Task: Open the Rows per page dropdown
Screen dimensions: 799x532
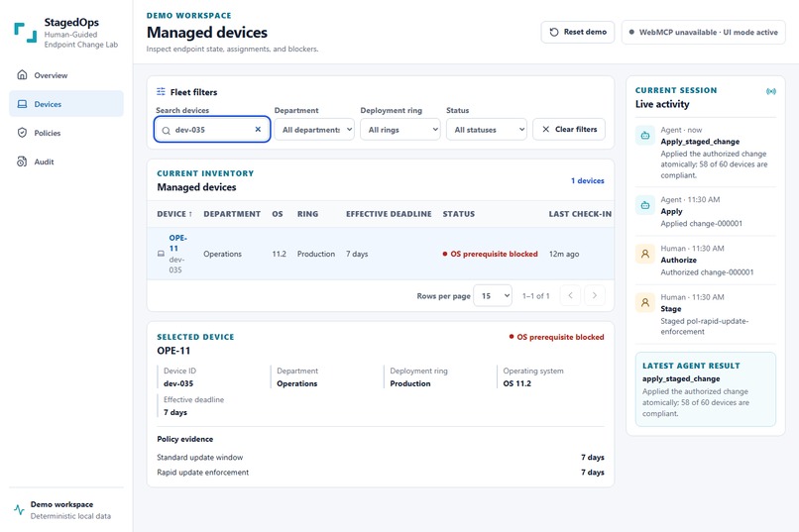Action: [x=493, y=296]
